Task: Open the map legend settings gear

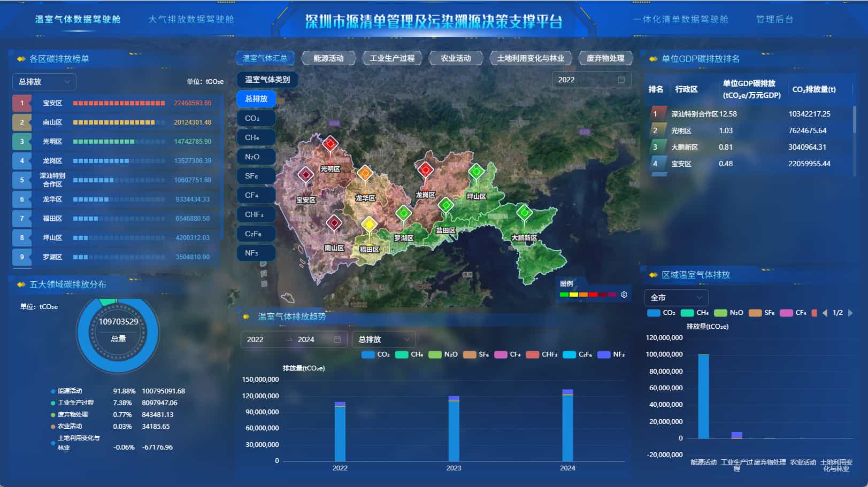Action: tap(625, 294)
